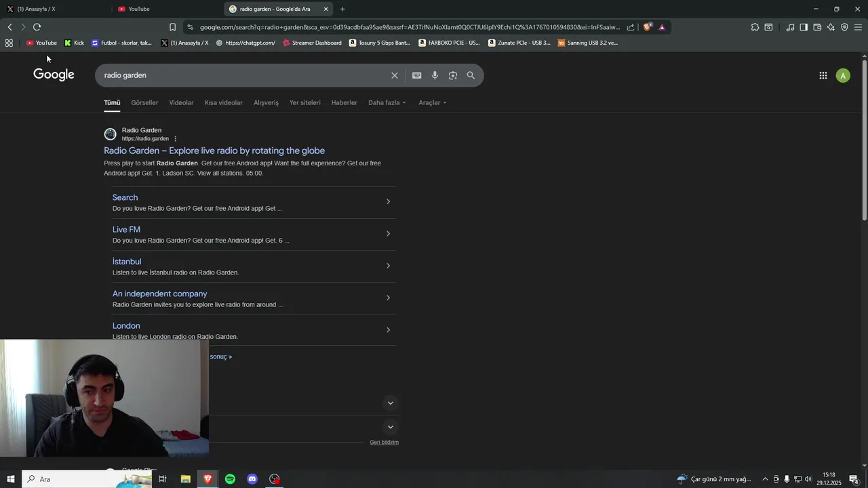Open Spotify from the taskbar

[230, 479]
